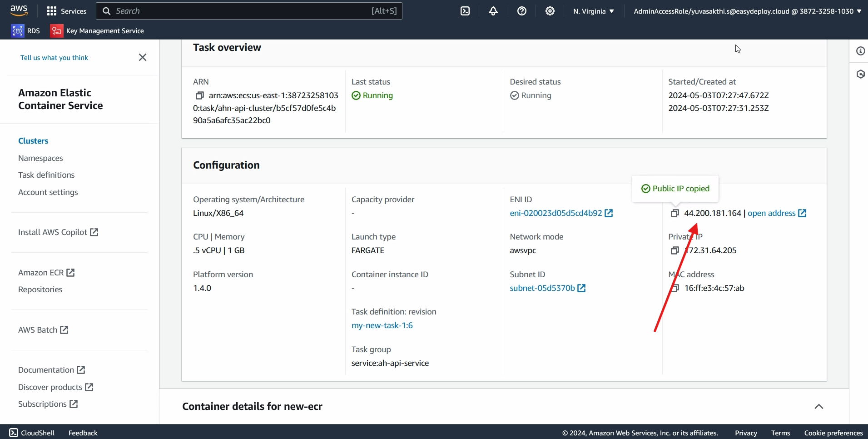Launch CloudShell from the top bar icon
Screen dimensions: 868x439
[465, 11]
